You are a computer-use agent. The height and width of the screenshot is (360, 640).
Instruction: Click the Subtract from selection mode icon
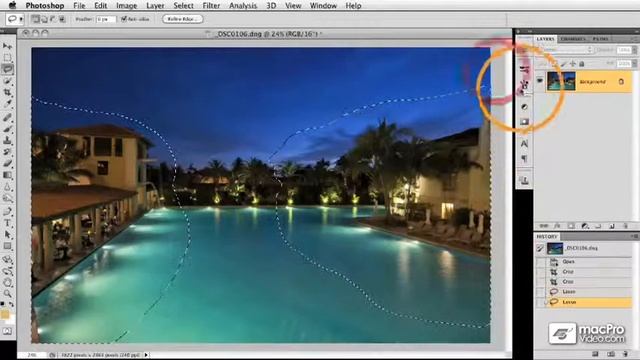53,19
